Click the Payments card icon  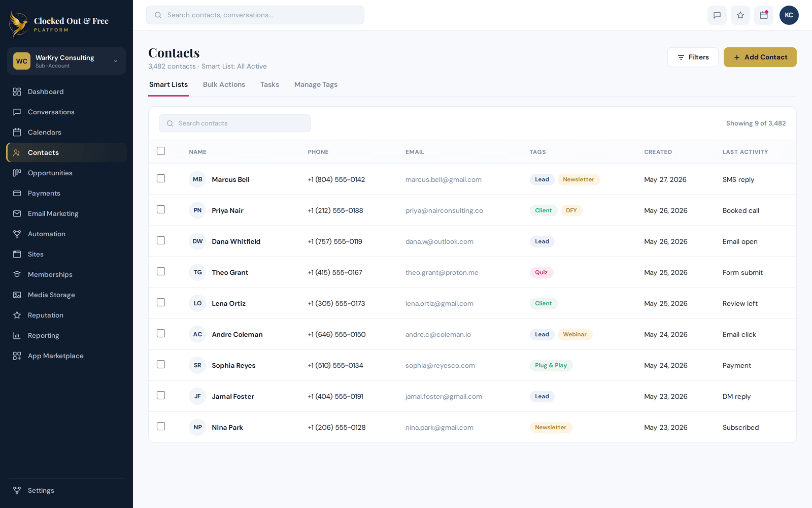pos(17,193)
